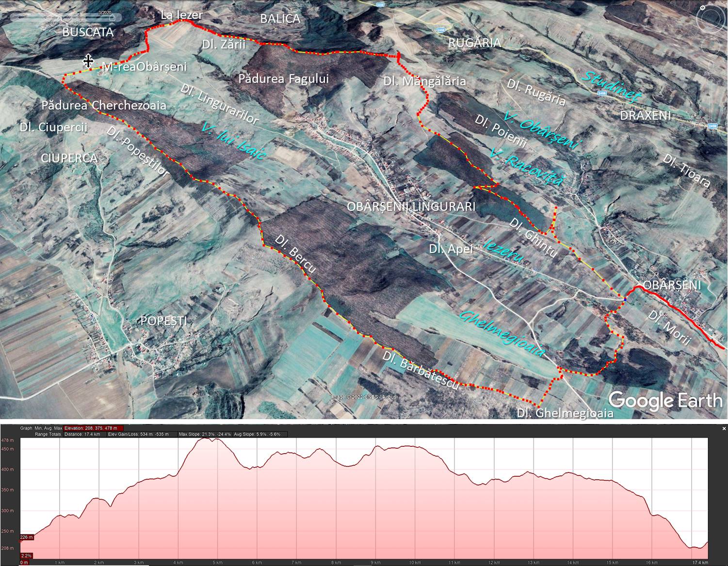Click the POPEȘTI village label

pos(163,321)
